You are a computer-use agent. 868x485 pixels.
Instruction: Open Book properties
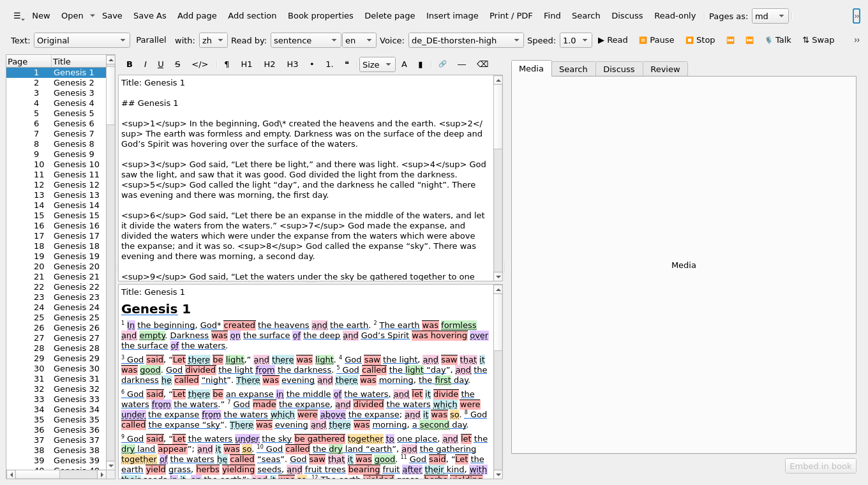320,15
